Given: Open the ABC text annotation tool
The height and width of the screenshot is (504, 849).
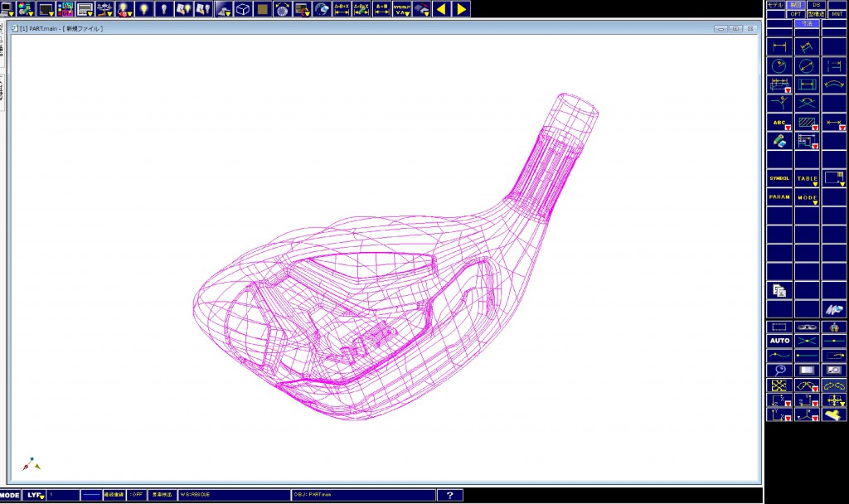Looking at the screenshot, I should click(x=778, y=122).
